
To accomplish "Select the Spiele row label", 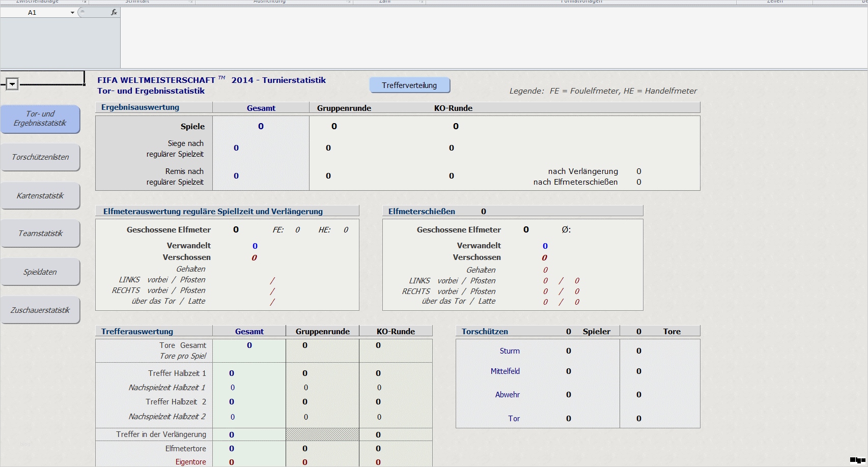I will tap(192, 127).
